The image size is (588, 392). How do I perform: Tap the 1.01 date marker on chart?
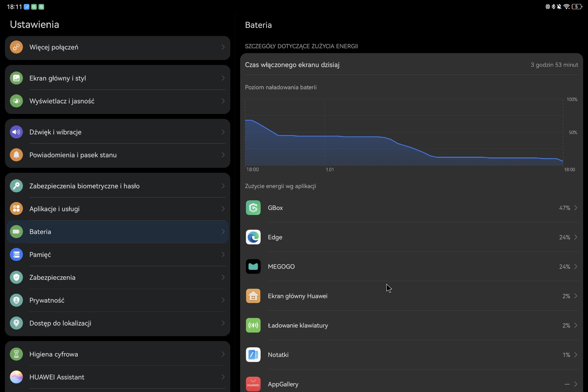[330, 169]
